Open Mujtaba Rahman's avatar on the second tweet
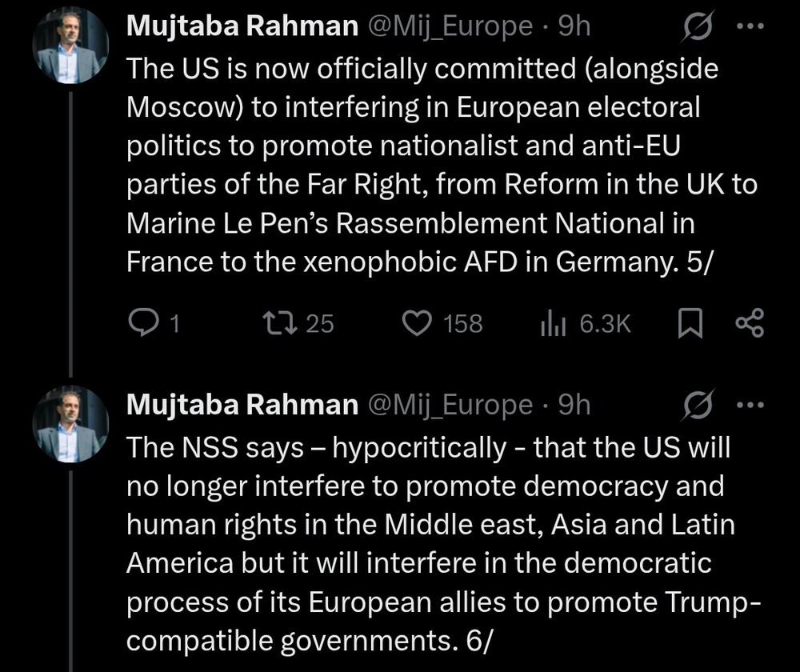Screen dimensions: 800x672 click(70, 427)
